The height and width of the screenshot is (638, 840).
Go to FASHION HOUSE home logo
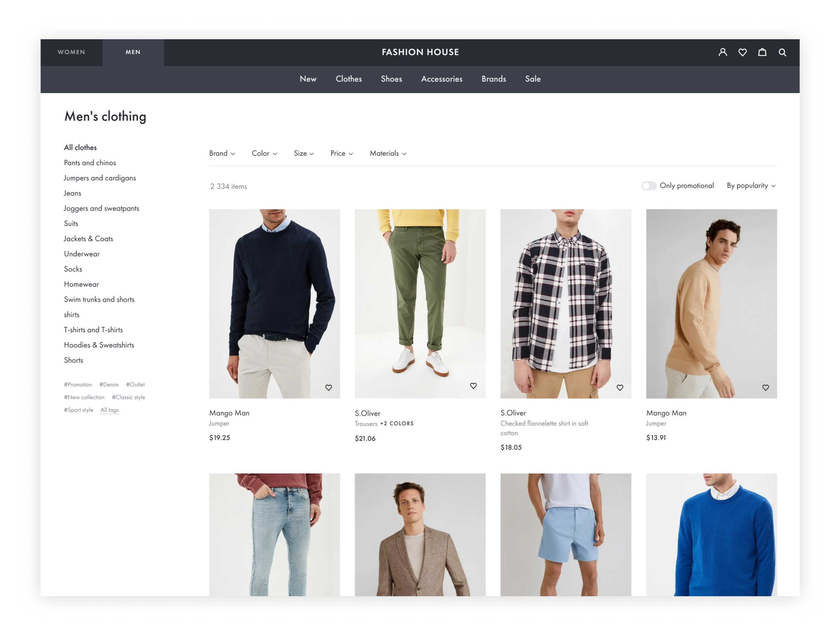420,52
